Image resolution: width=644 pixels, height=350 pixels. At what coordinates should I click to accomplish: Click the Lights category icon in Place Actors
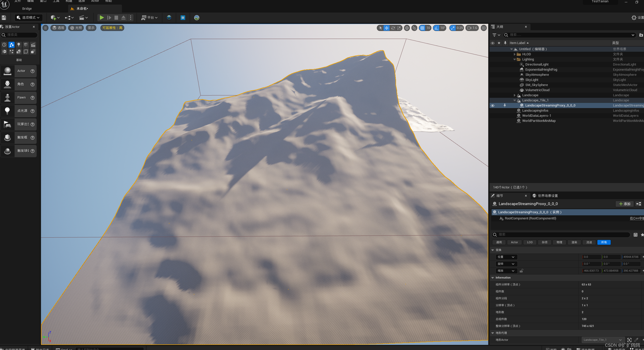tap(19, 45)
